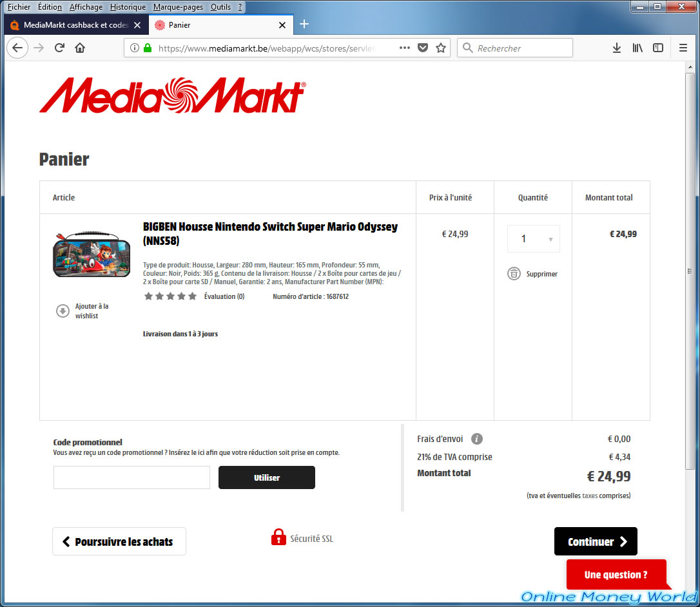
Task: Open the Fichier menu
Action: 19,6
